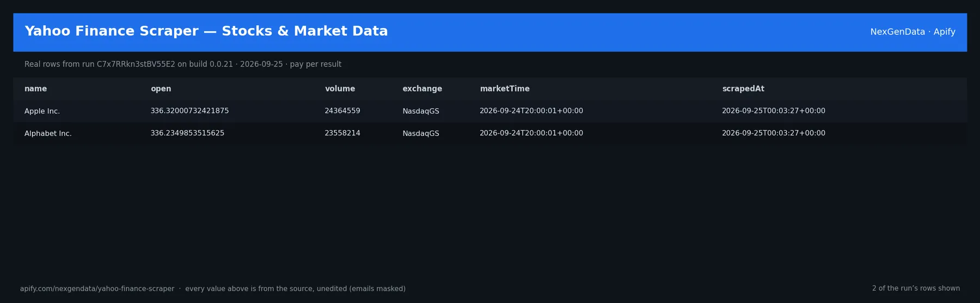Click NasdaqGS in Apple Inc. row

pos(421,111)
